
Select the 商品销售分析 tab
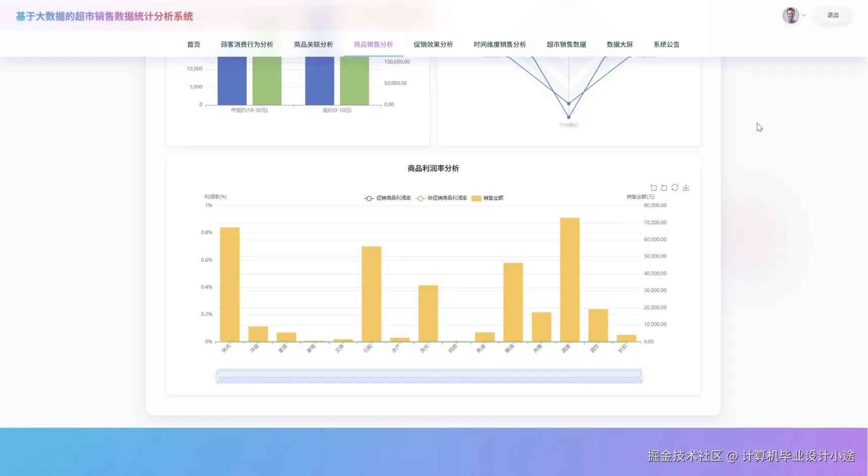pos(374,44)
